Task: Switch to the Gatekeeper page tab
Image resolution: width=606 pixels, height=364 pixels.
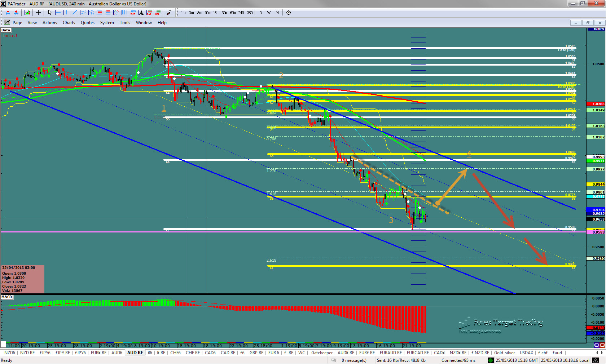Action: click(x=322, y=353)
